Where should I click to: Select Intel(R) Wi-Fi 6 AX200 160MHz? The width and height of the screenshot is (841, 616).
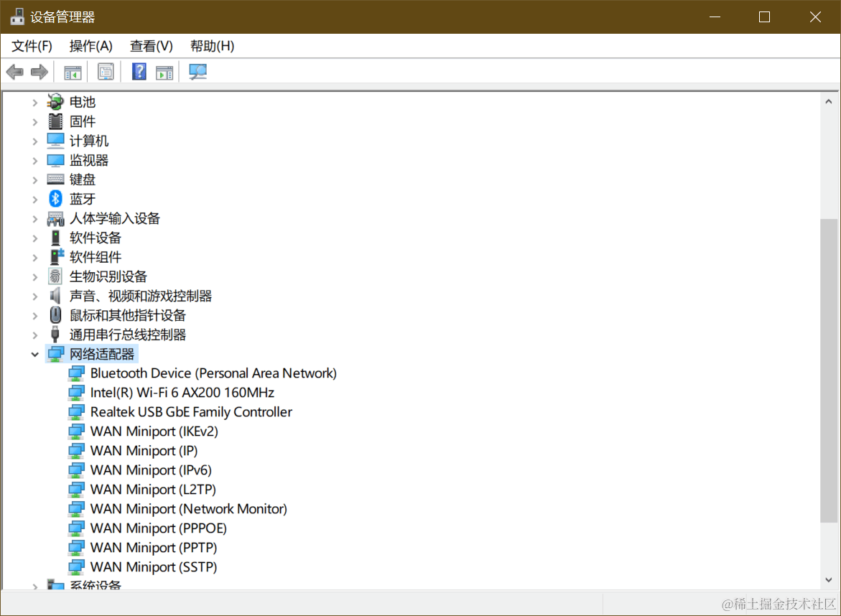(182, 393)
